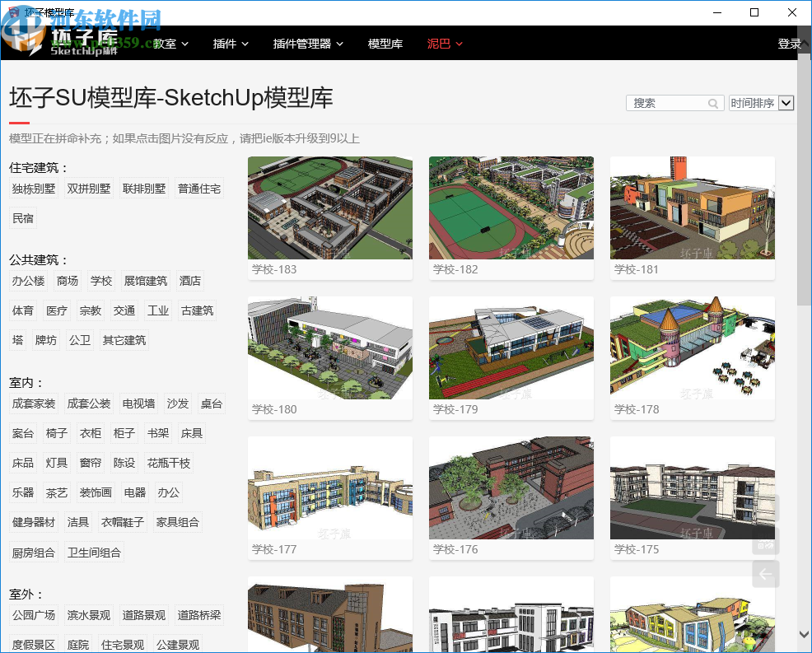Open the 学校-179 model thumbnail
812x653 pixels.
[x=511, y=347]
